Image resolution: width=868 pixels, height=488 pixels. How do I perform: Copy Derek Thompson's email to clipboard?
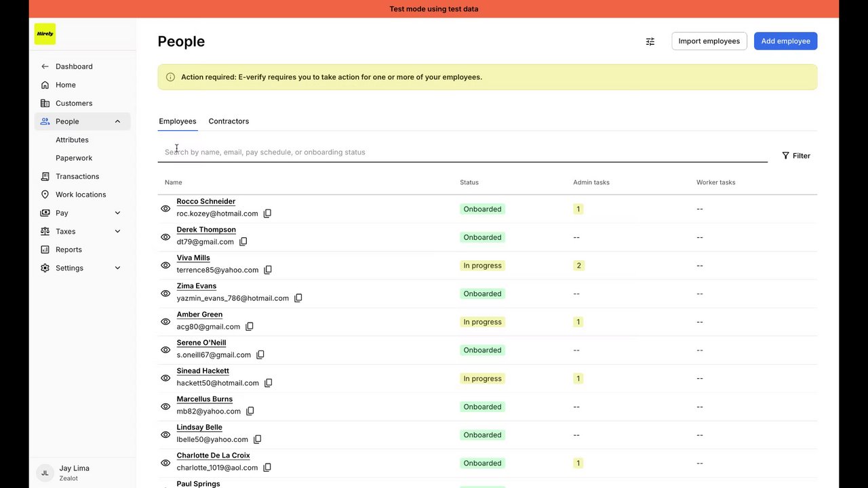tap(243, 242)
